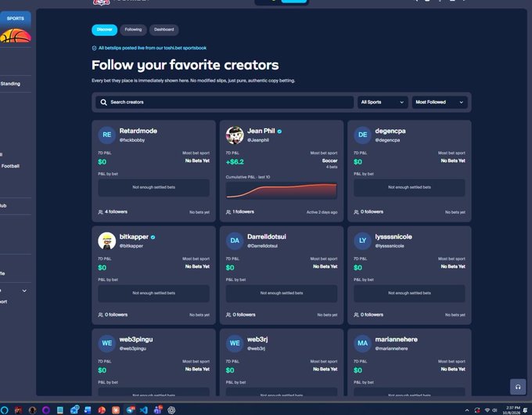Click web3pingu's WE avatar

tap(107, 343)
